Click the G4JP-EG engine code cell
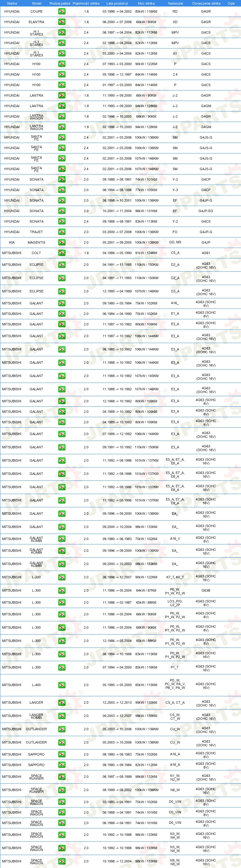241x868 pixels. pyautogui.click(x=206, y=211)
